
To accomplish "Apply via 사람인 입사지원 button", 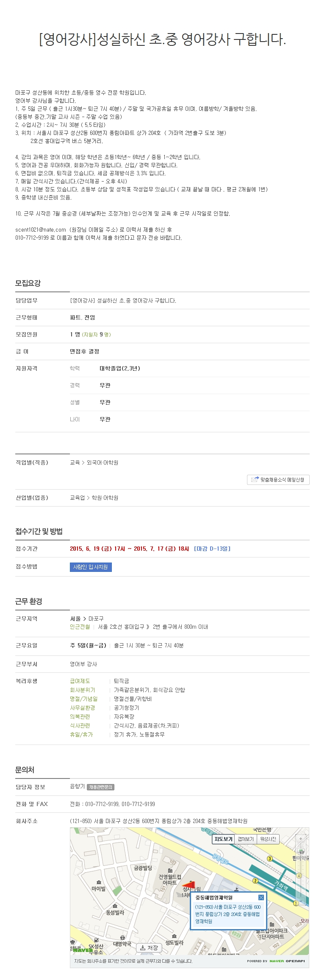I will pos(91,567).
